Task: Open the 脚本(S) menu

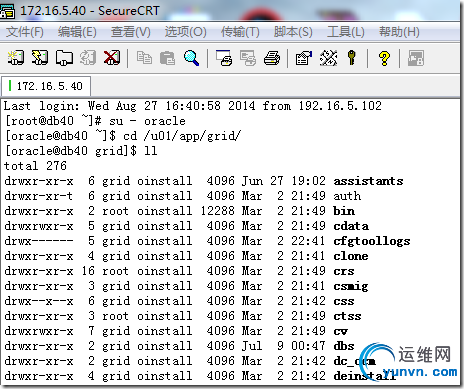Action: [x=293, y=32]
